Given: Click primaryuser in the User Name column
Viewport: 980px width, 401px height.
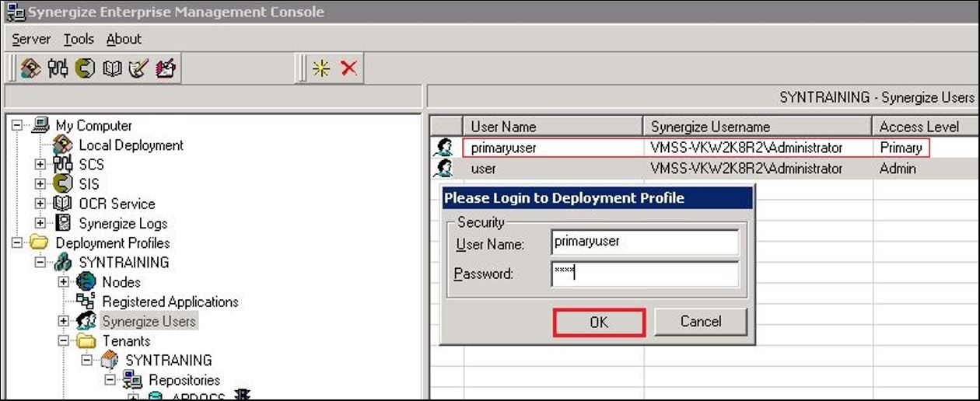Looking at the screenshot, I should tap(504, 148).
